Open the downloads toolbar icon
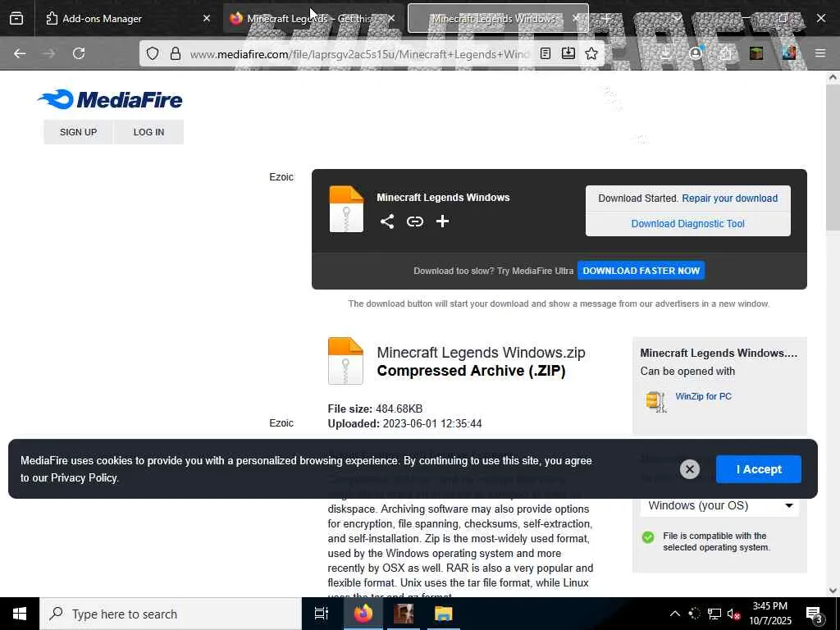The height and width of the screenshot is (630, 840). (665, 53)
